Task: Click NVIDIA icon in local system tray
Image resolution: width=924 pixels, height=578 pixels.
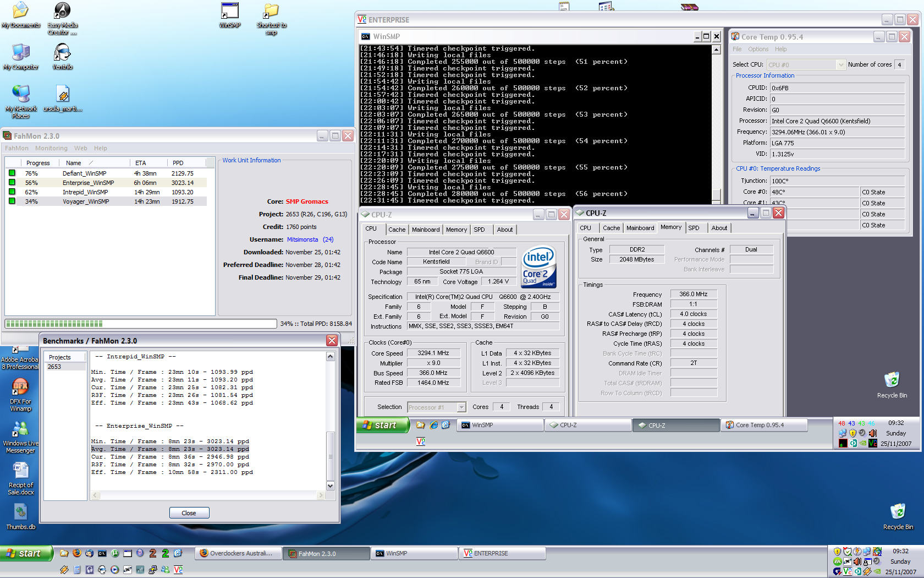Action: pyautogui.click(x=877, y=571)
